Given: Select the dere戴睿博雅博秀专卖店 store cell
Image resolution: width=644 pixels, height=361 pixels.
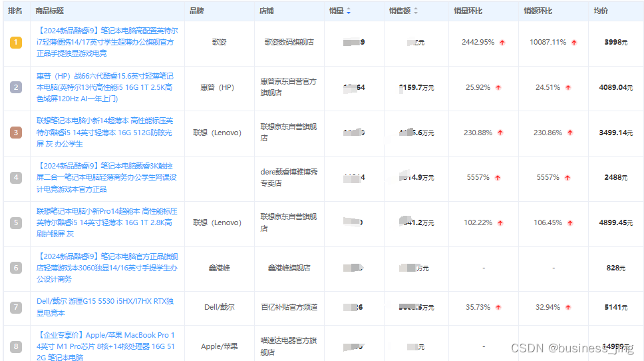Looking at the screenshot, I should click(289, 177).
